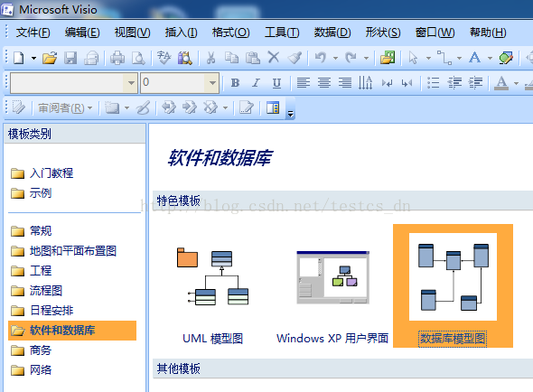Screen dimensions: 533x392
Task: Toggle Italic formatting
Action: click(x=256, y=82)
